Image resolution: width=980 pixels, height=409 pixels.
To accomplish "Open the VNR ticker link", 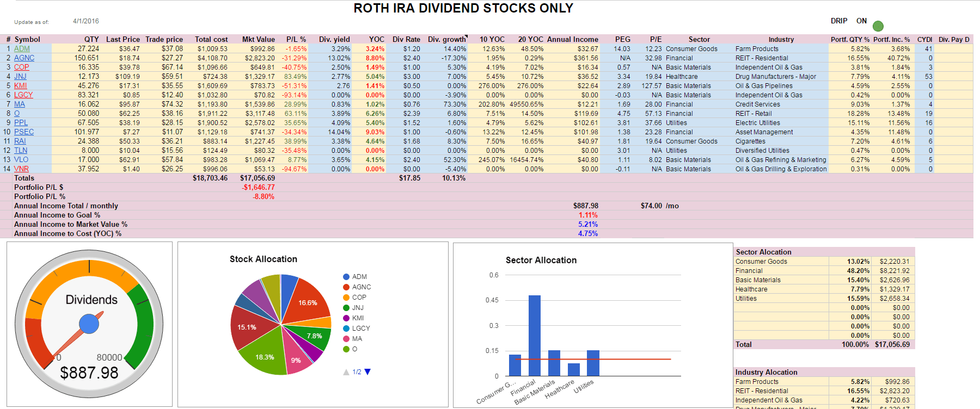I will point(21,169).
